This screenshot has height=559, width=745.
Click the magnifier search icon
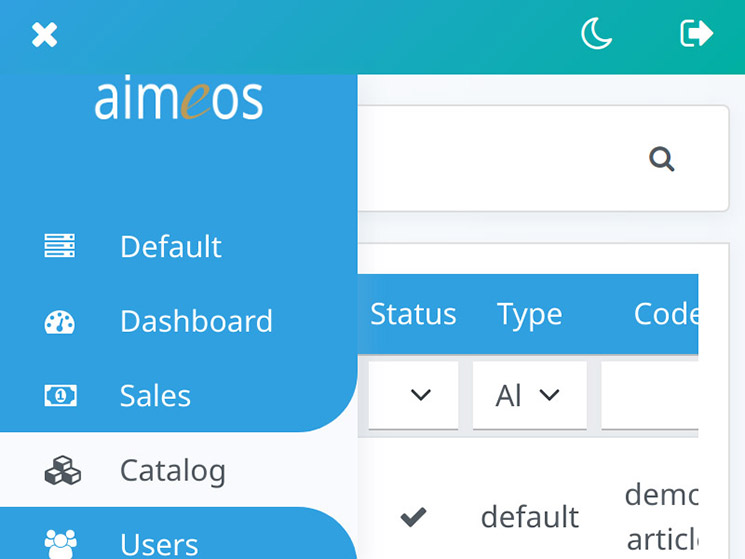(x=661, y=159)
